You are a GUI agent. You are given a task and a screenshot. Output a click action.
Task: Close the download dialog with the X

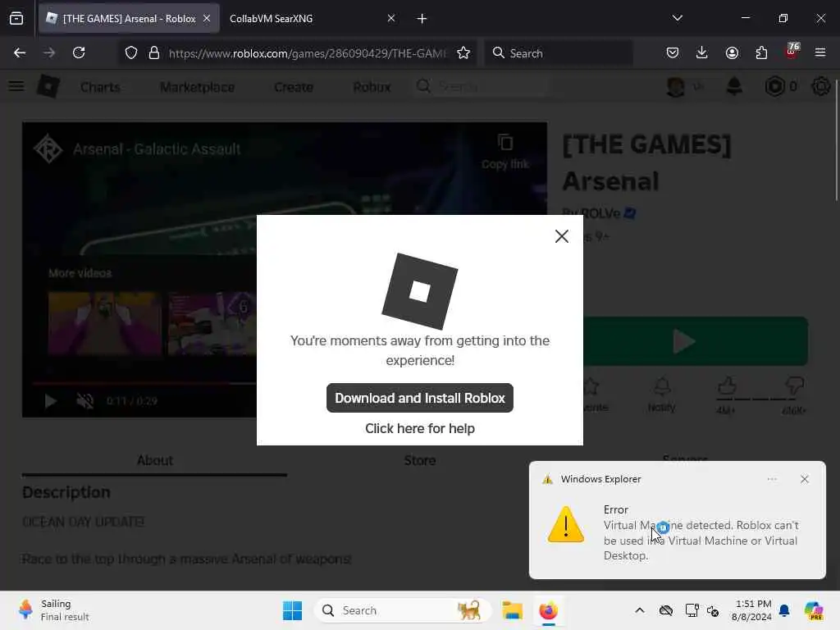[561, 236]
